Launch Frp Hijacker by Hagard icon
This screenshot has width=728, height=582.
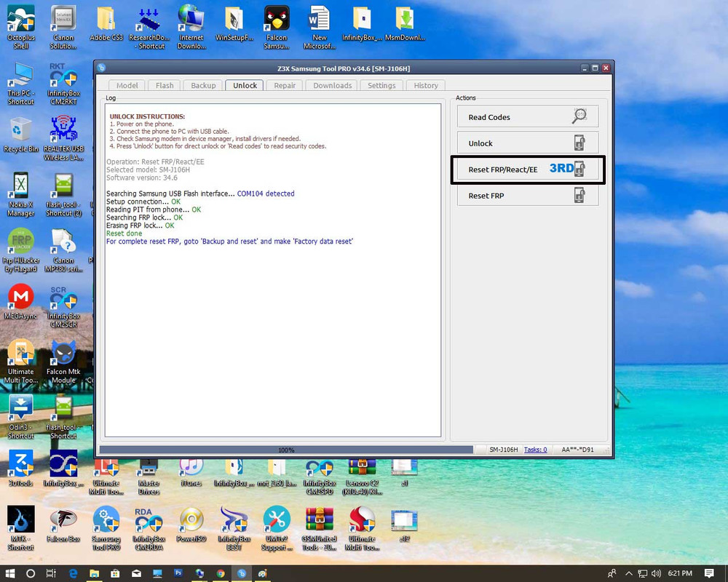click(x=21, y=250)
